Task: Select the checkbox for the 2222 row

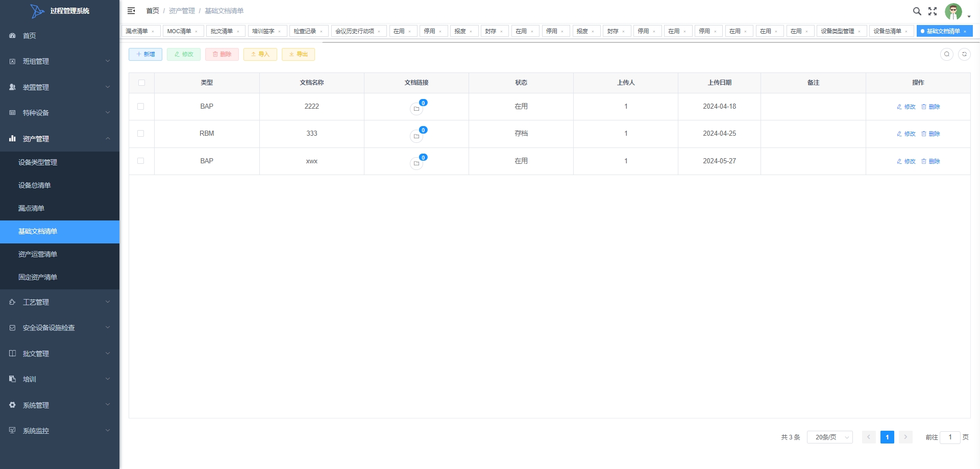Action: pos(141,106)
